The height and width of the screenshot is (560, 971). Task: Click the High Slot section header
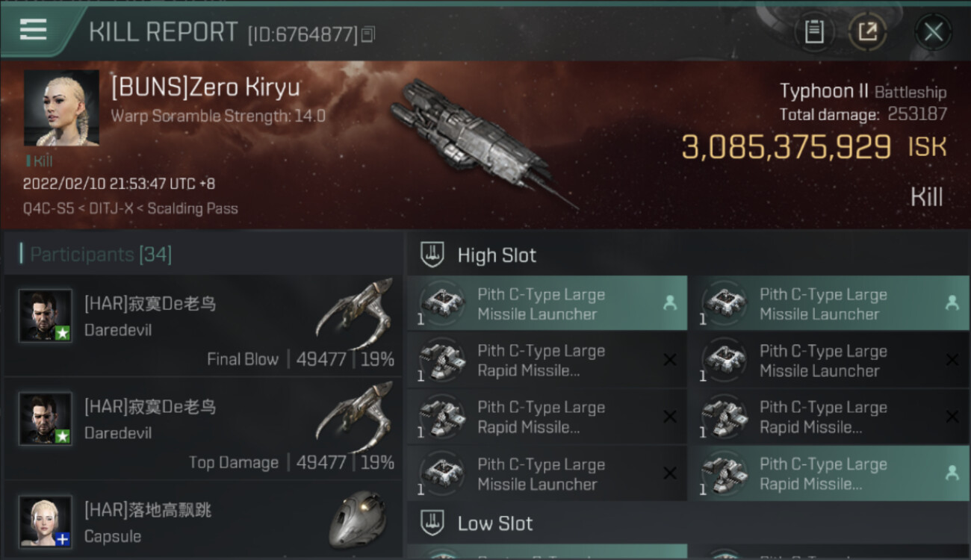point(497,255)
